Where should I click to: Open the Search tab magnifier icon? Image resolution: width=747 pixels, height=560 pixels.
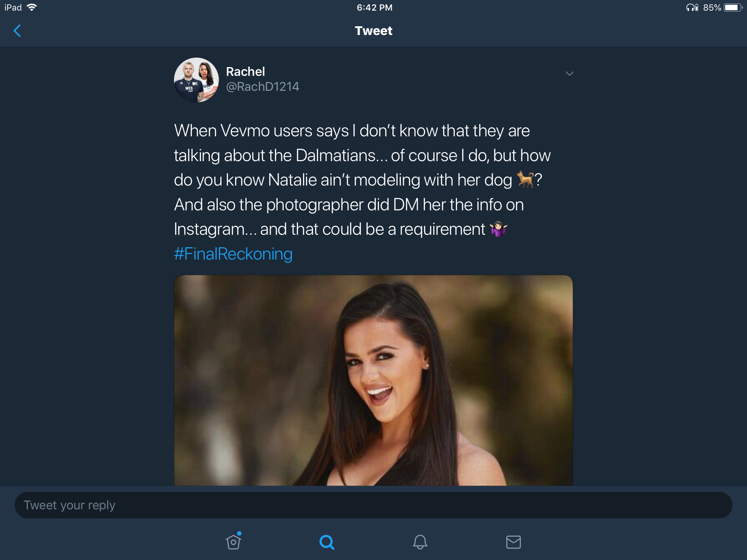(327, 542)
